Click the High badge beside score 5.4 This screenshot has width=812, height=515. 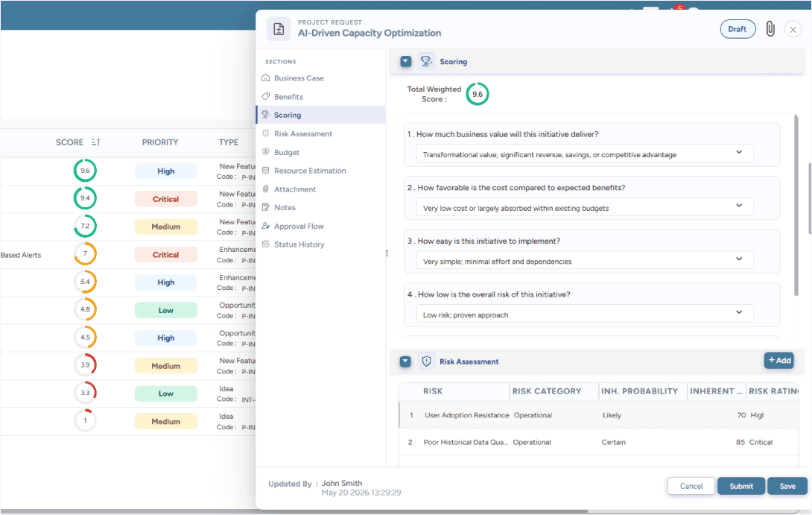coord(165,282)
